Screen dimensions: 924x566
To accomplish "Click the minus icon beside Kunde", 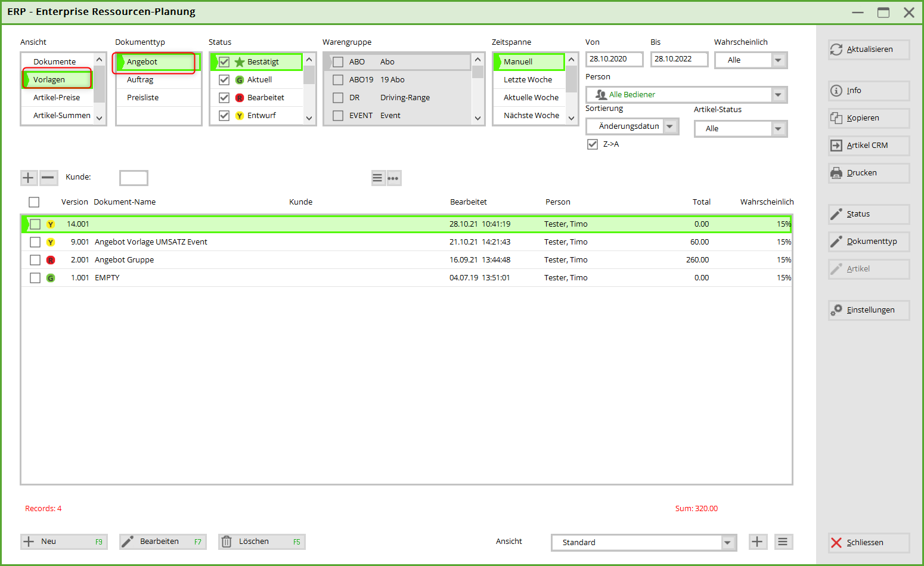I will pyautogui.click(x=48, y=178).
